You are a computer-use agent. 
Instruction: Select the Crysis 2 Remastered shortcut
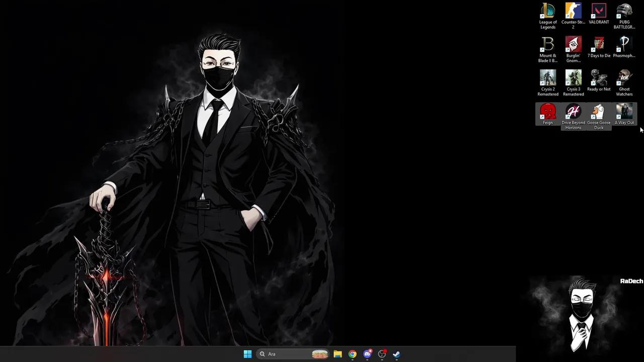click(x=548, y=83)
